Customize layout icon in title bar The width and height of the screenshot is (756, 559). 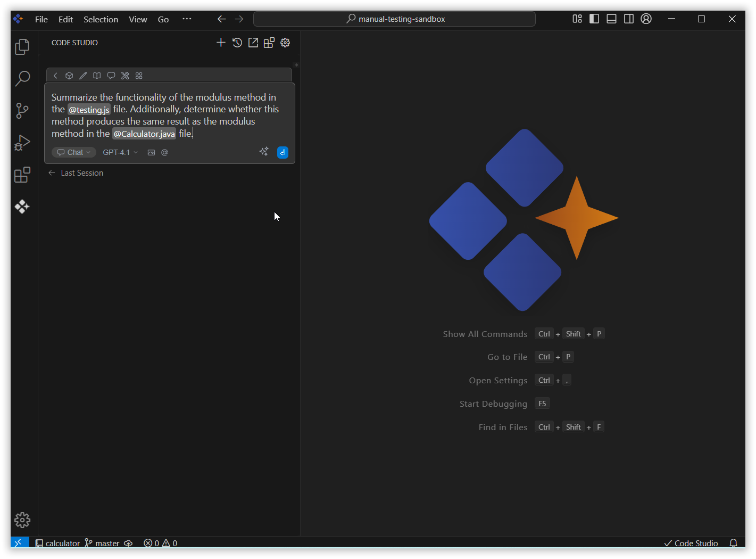point(577,19)
